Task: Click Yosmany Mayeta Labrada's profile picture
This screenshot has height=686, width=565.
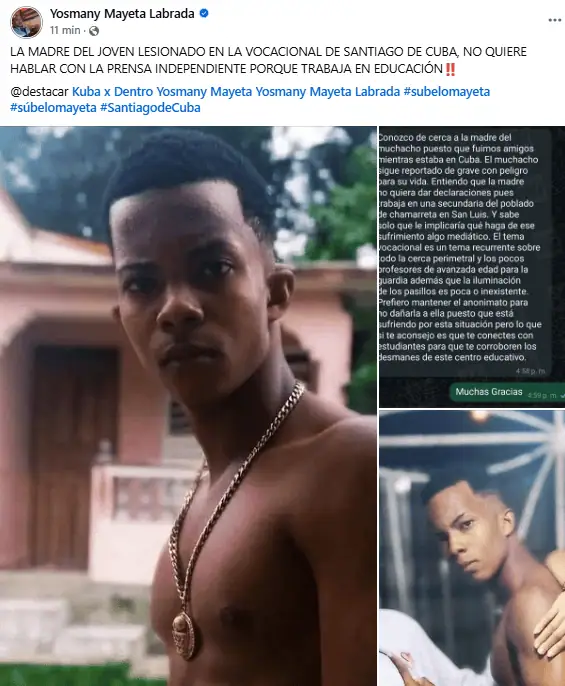Action: pyautogui.click(x=26, y=22)
